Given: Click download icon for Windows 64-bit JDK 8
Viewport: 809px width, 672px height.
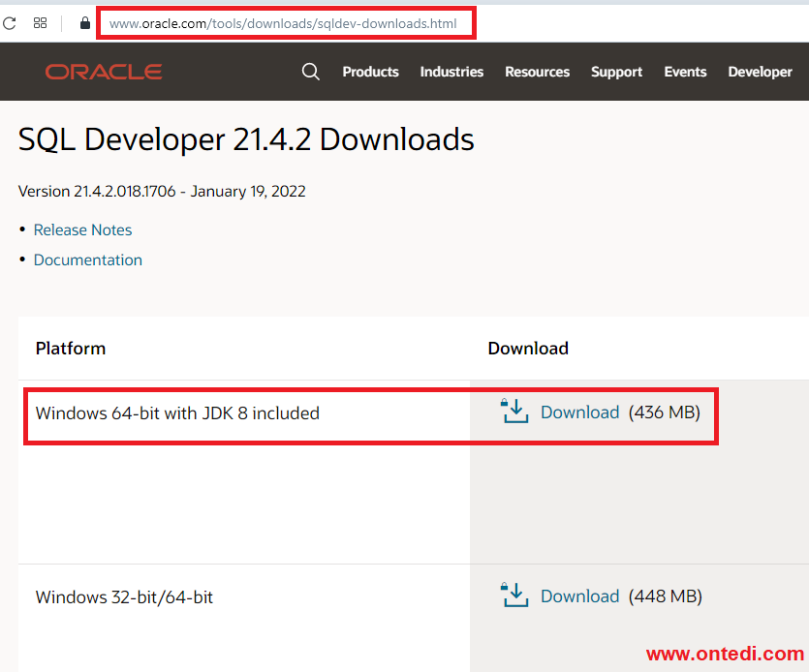Looking at the screenshot, I should (x=514, y=411).
